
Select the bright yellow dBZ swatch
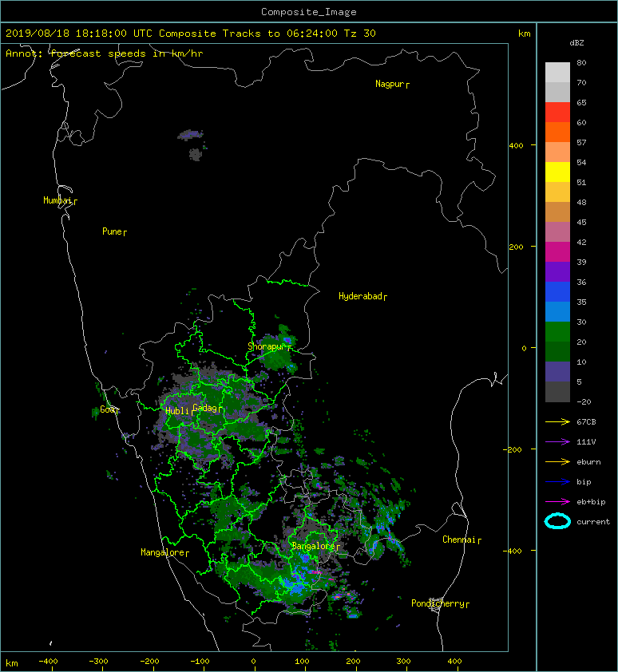point(557,172)
